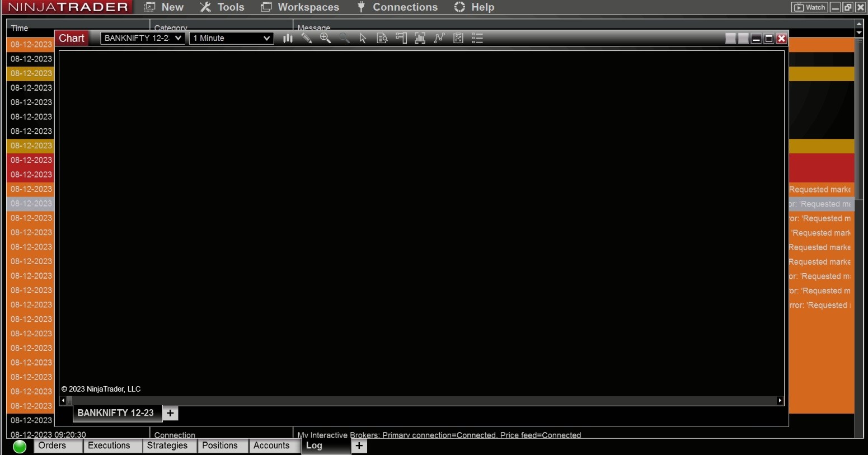The image size is (868, 455).
Task: Click the log scrollbar up arrow
Action: pyautogui.click(x=859, y=24)
